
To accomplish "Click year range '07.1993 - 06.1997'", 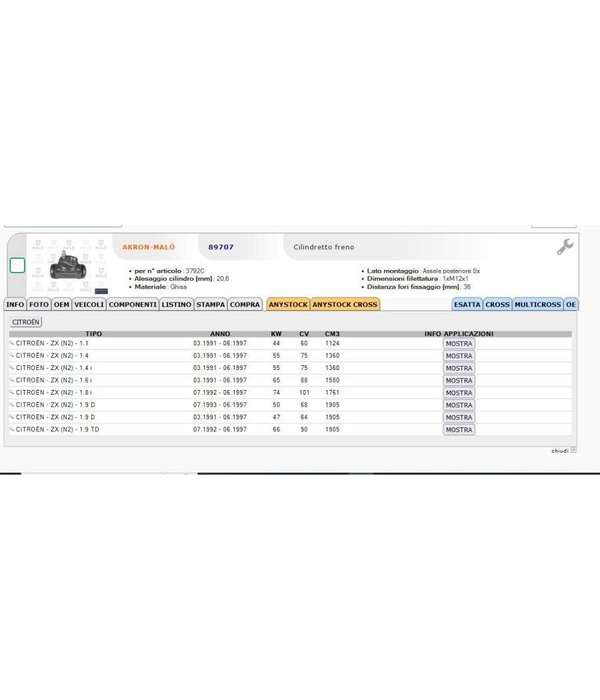I will (220, 405).
